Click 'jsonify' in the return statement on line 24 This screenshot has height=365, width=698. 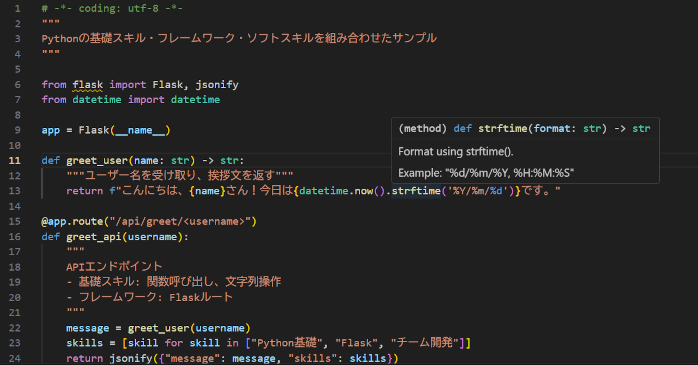pyautogui.click(x=131, y=358)
